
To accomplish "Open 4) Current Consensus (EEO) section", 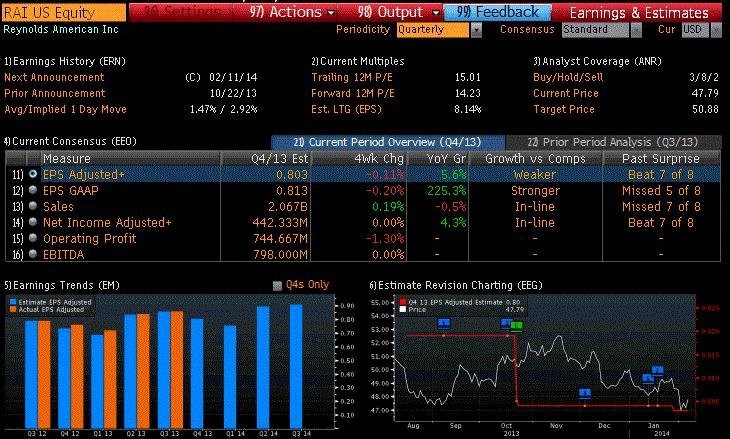I will [x=70, y=142].
